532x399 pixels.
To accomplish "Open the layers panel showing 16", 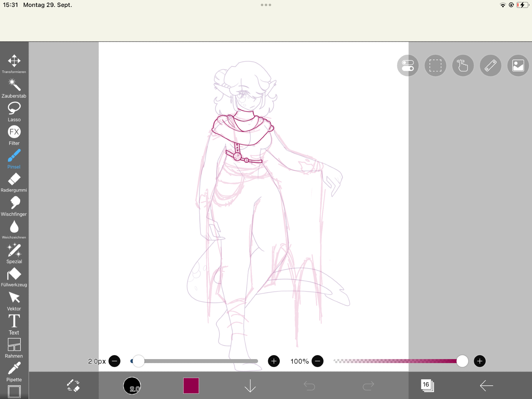I will [427, 385].
